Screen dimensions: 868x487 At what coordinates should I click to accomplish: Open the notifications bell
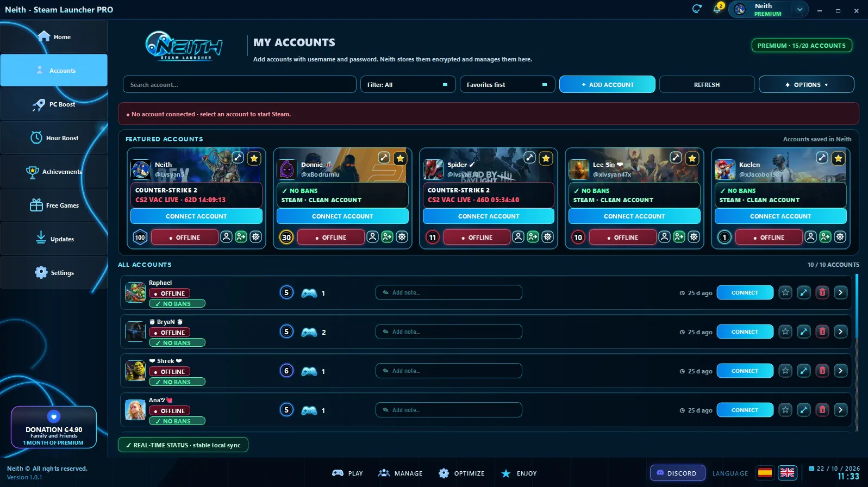click(717, 9)
